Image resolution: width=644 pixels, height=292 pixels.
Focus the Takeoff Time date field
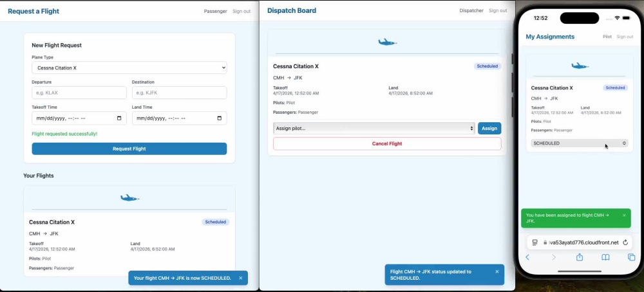click(x=79, y=118)
